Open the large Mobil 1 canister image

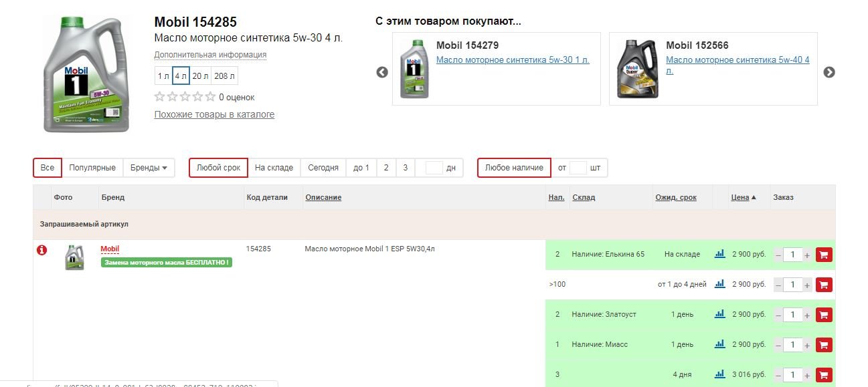(x=85, y=74)
